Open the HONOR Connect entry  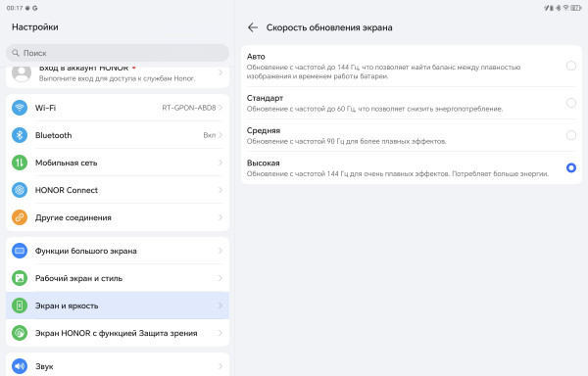click(118, 190)
